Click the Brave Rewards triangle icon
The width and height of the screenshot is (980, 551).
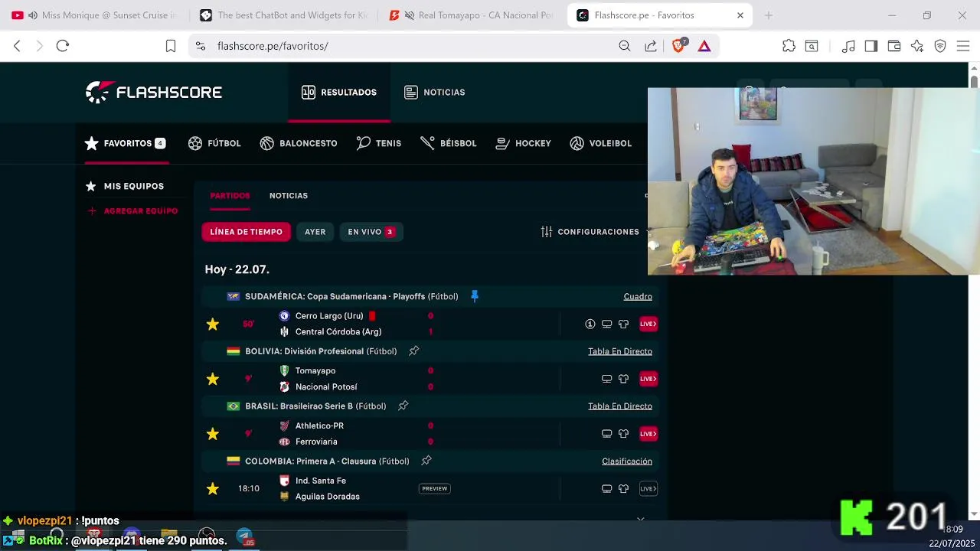coord(704,46)
